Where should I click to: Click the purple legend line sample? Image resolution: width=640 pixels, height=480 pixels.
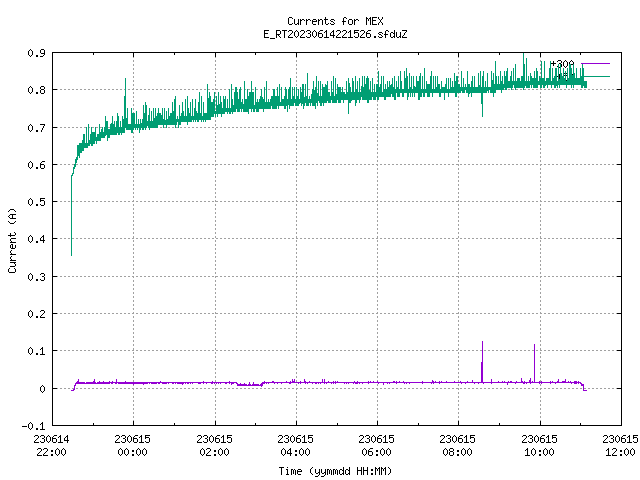(596, 64)
